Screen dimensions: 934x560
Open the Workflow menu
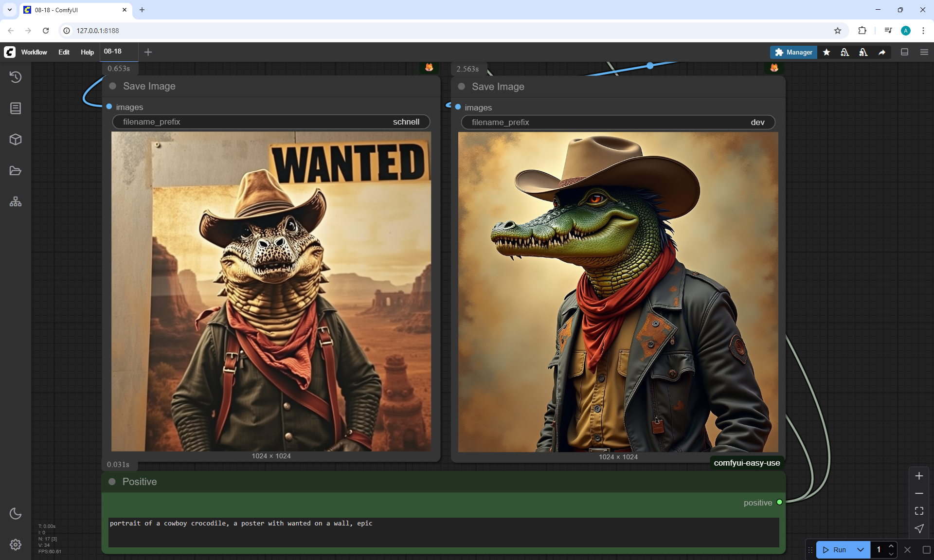pyautogui.click(x=34, y=52)
